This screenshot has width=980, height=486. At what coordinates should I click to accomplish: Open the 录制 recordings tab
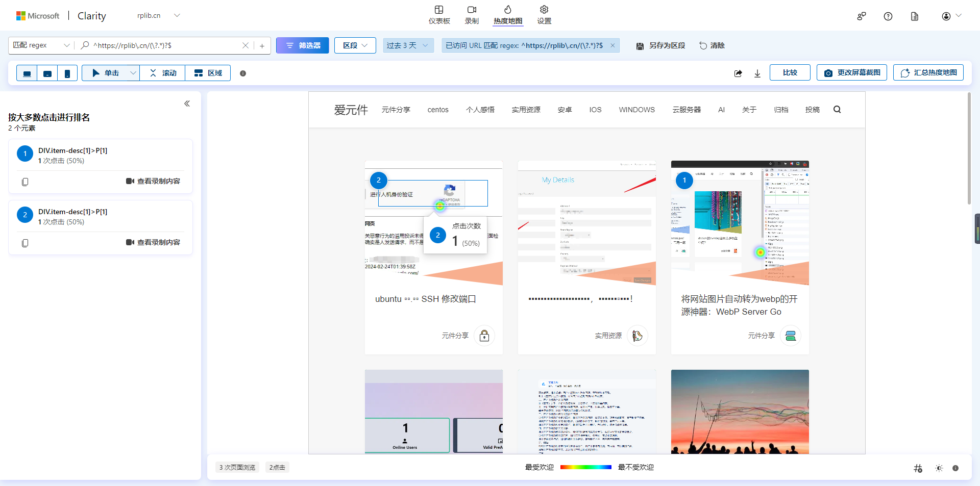[x=472, y=15]
